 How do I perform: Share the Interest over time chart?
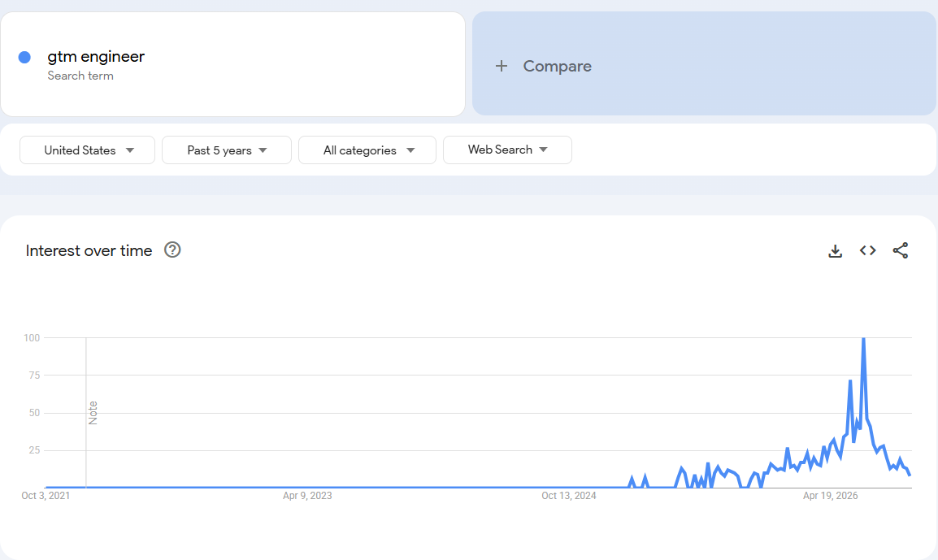(x=901, y=250)
